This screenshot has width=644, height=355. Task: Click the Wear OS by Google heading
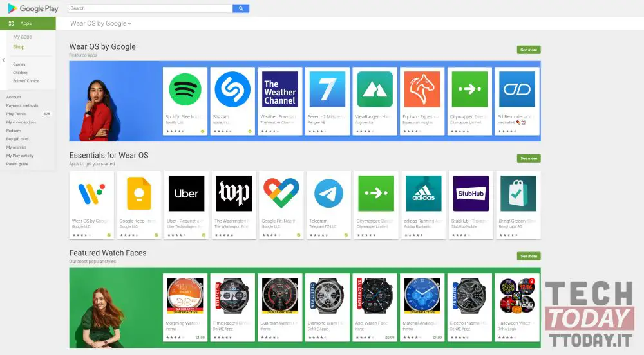click(102, 47)
